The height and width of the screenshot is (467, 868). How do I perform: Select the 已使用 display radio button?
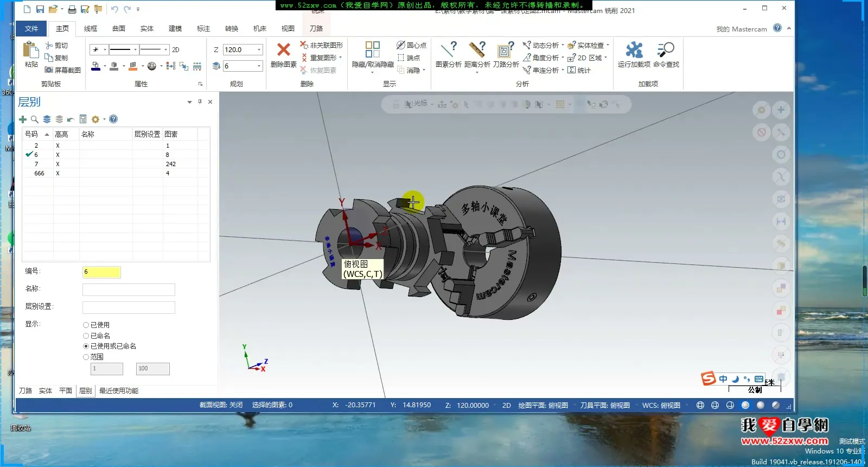tap(86, 325)
